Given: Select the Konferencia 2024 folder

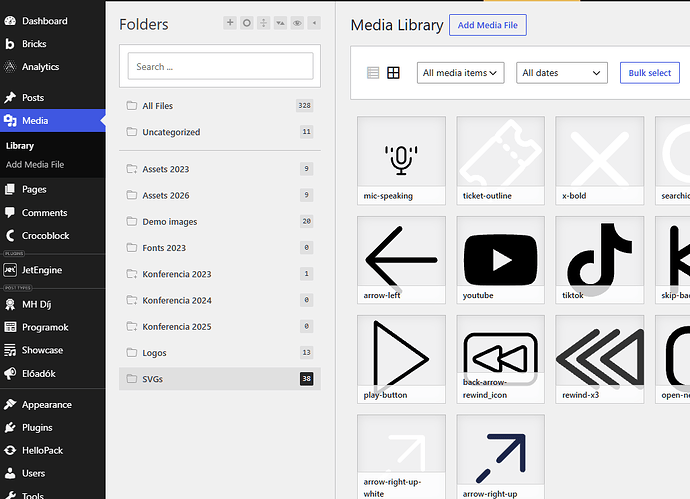Looking at the screenshot, I should [x=220, y=300].
